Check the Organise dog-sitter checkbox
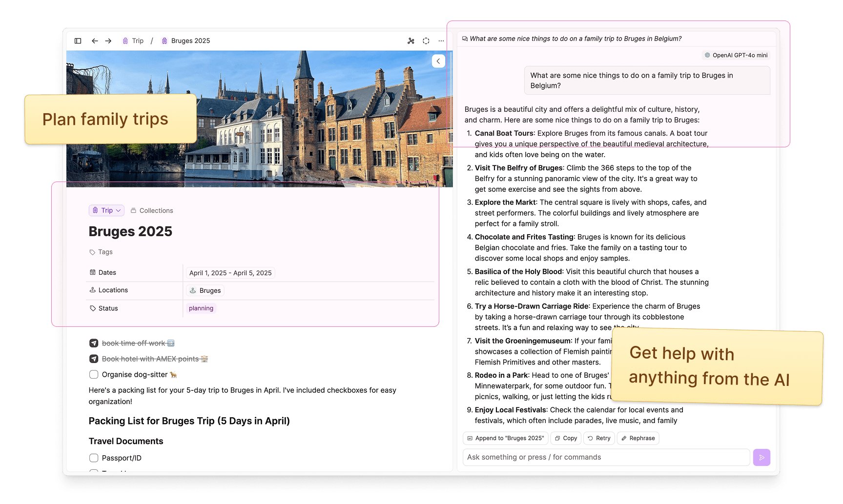Image resolution: width=843 pixels, height=504 pixels. [94, 375]
